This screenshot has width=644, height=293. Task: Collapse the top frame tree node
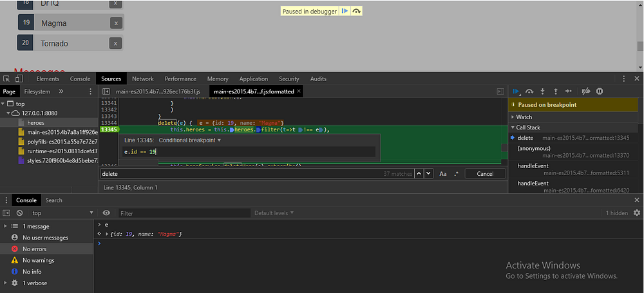(4, 104)
